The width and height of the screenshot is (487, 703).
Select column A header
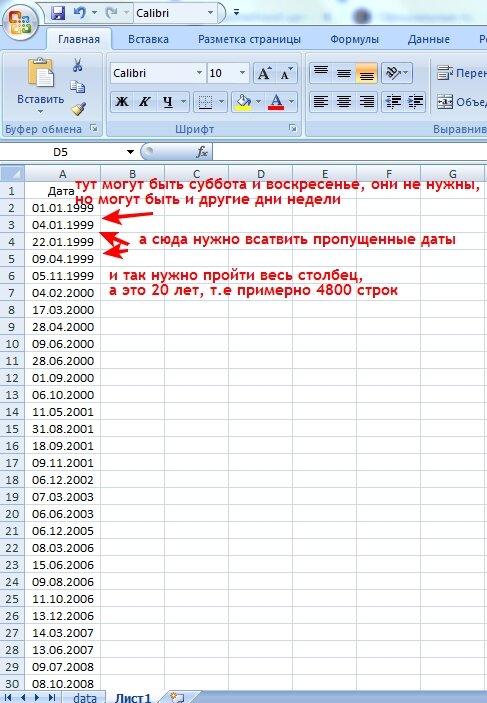[x=62, y=174]
